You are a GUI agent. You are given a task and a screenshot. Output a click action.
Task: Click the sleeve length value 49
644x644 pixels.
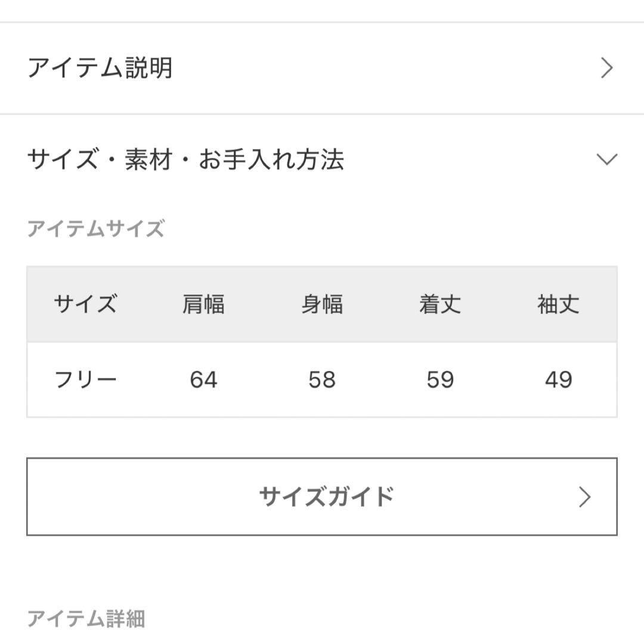558,380
